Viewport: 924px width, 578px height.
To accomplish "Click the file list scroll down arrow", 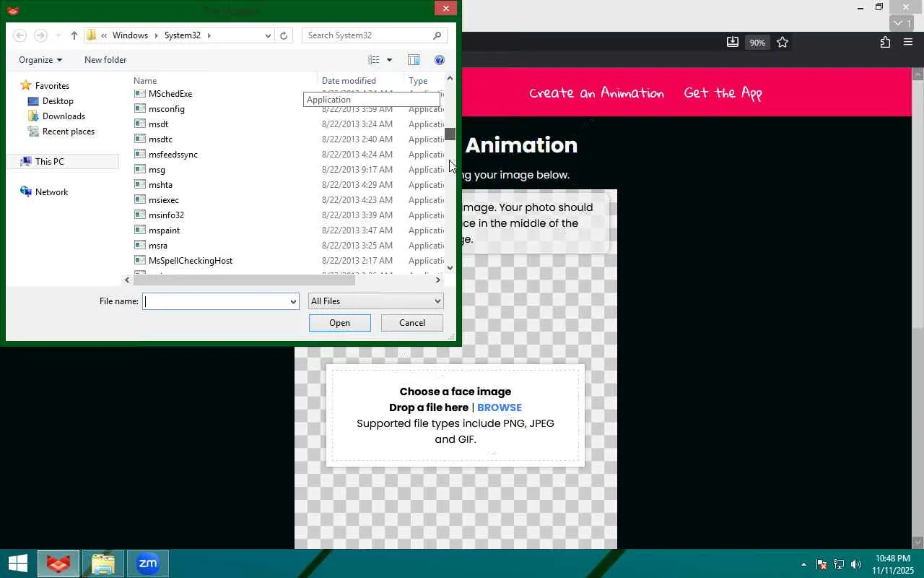I will (x=450, y=268).
